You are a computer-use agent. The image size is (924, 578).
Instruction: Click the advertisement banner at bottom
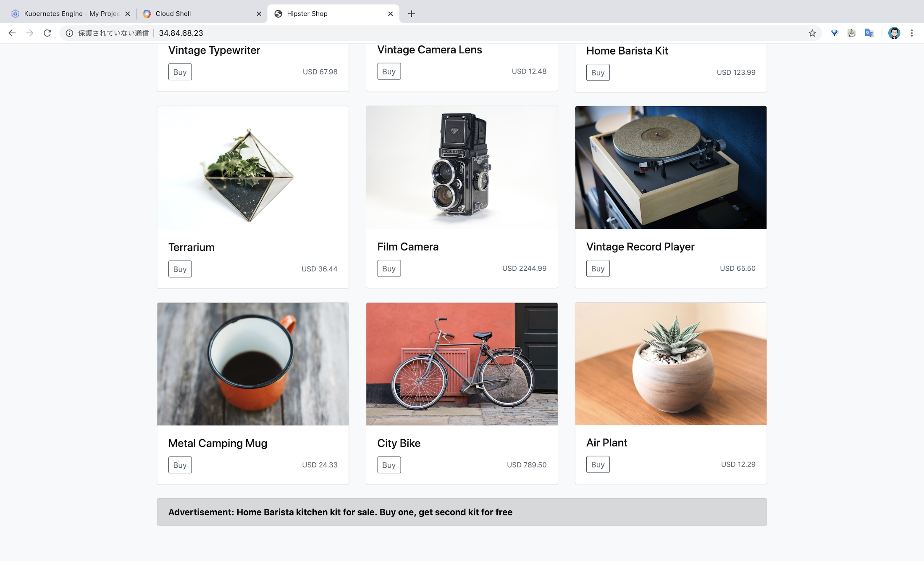pos(462,512)
